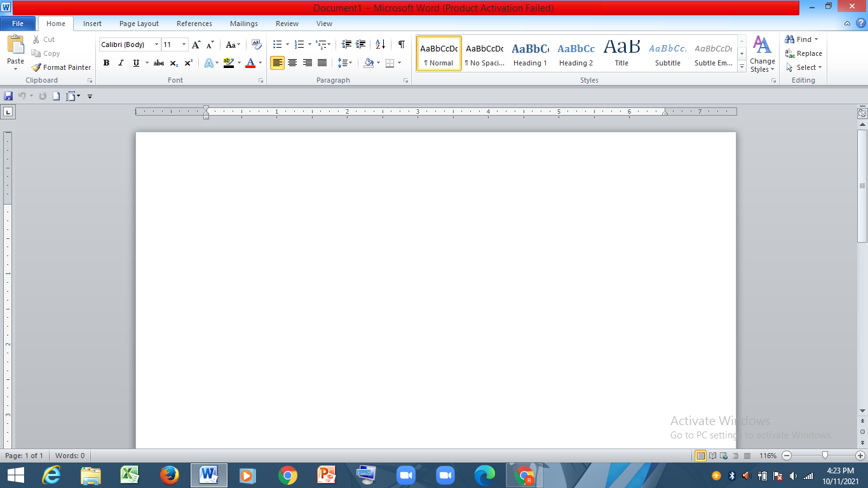Open the Line Spacing dropdown
This screenshot has height=488, width=868.
click(345, 63)
